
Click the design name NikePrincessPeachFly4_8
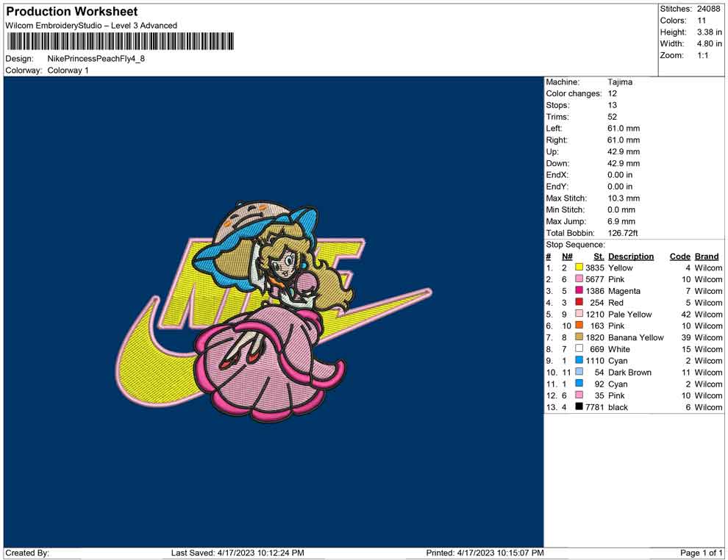[96, 59]
